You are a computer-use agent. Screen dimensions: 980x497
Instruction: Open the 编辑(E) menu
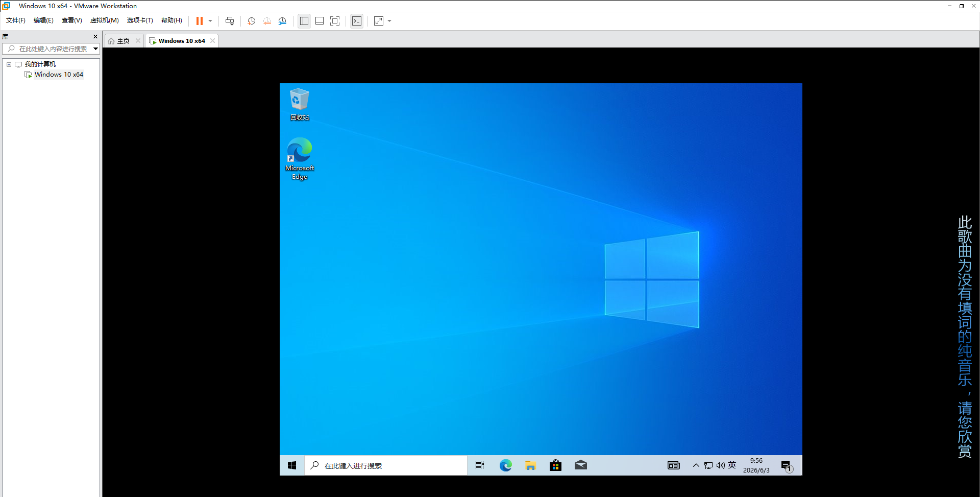43,20
